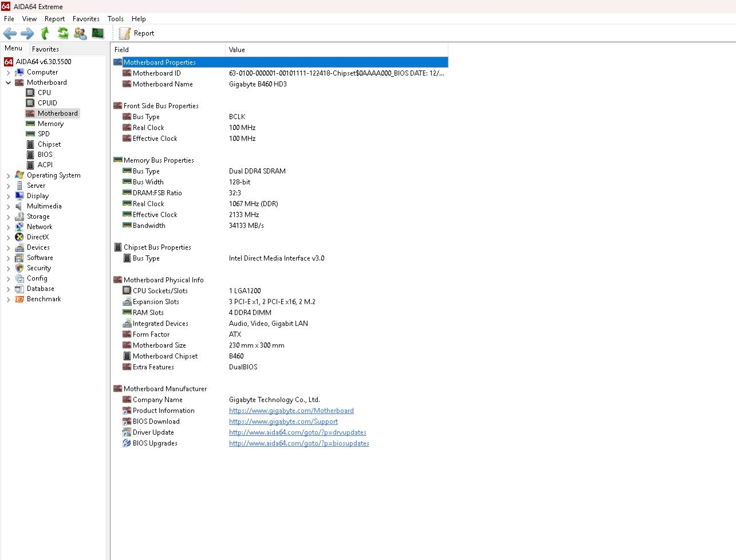
Task: Click the Security shield icon
Action: [19, 268]
